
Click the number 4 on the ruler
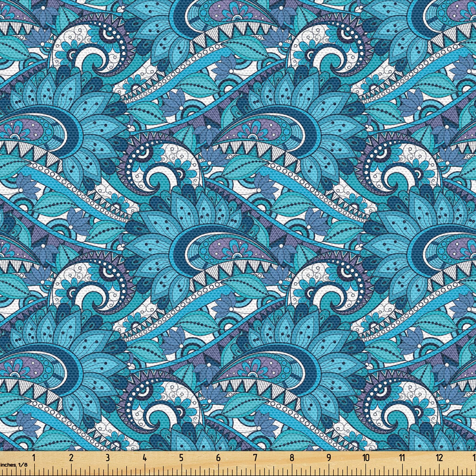coord(144,458)
